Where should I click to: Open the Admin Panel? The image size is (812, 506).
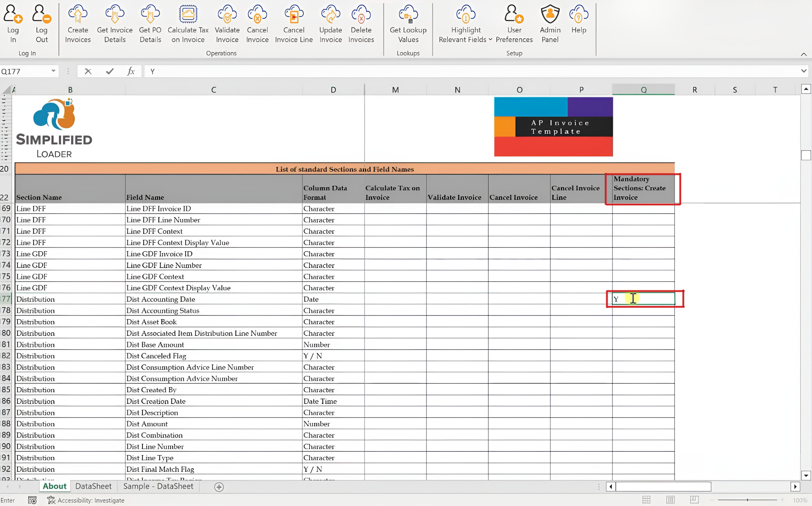point(550,23)
